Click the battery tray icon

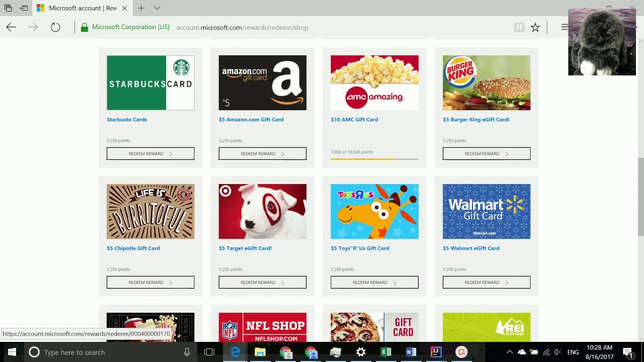(x=534, y=352)
